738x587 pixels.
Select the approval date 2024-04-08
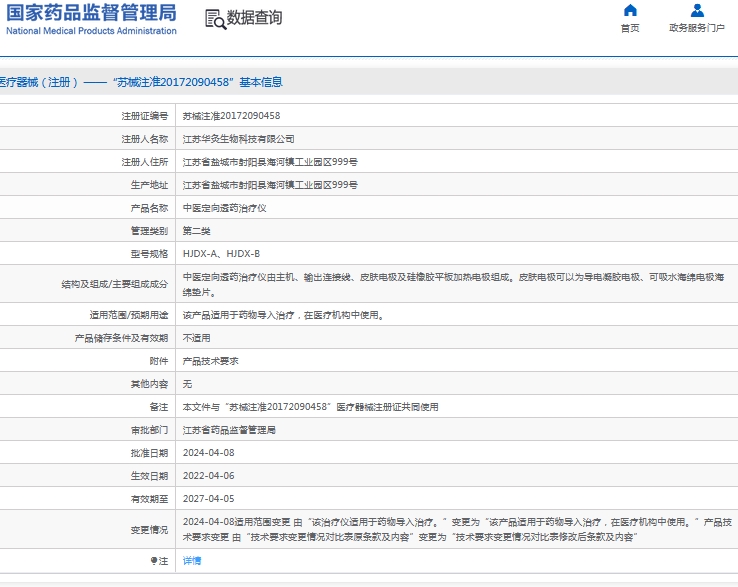[209, 453]
